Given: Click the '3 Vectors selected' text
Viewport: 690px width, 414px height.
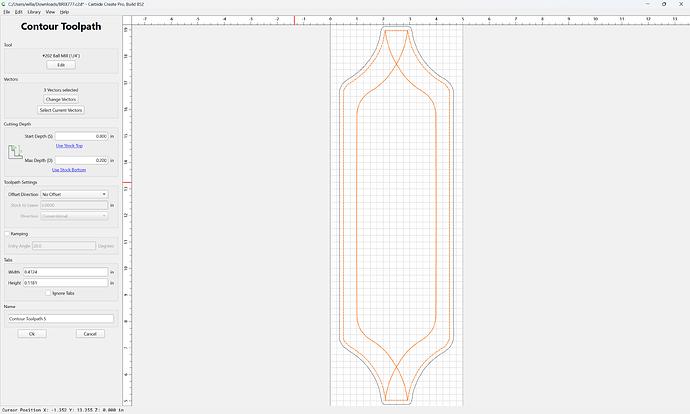Looking at the screenshot, I should click(61, 90).
